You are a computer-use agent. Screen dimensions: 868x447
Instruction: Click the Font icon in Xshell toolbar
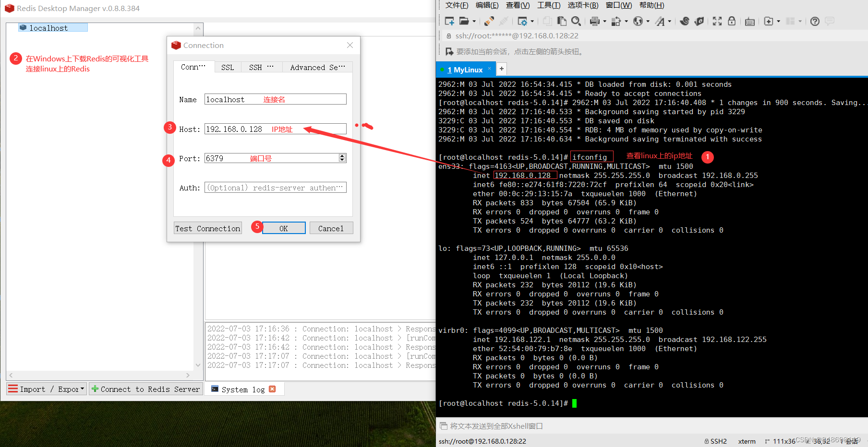tap(660, 21)
